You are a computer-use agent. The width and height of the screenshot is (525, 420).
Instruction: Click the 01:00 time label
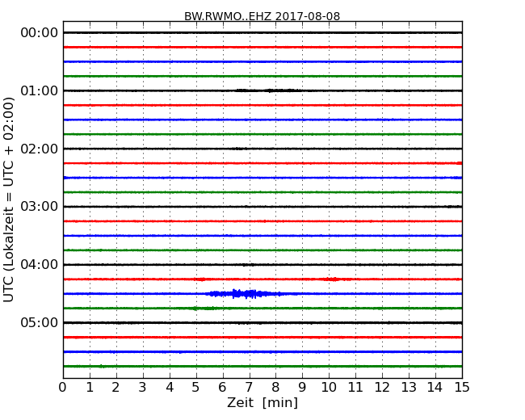(40, 90)
